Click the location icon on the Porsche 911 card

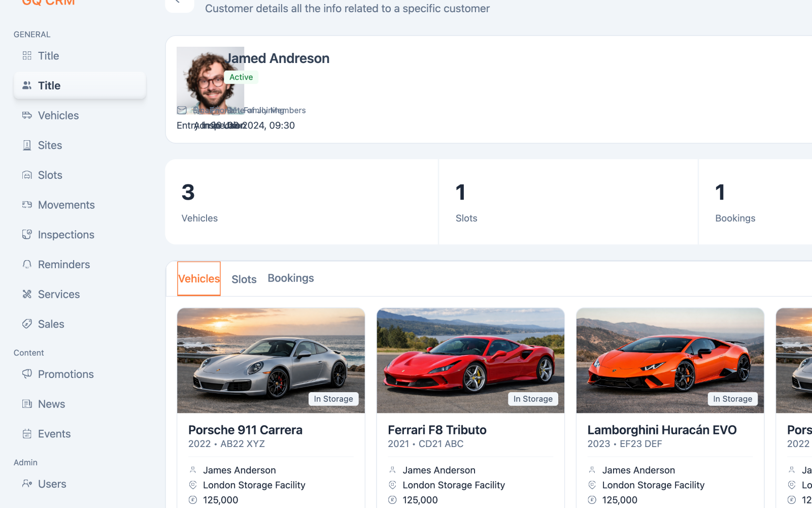click(x=193, y=485)
